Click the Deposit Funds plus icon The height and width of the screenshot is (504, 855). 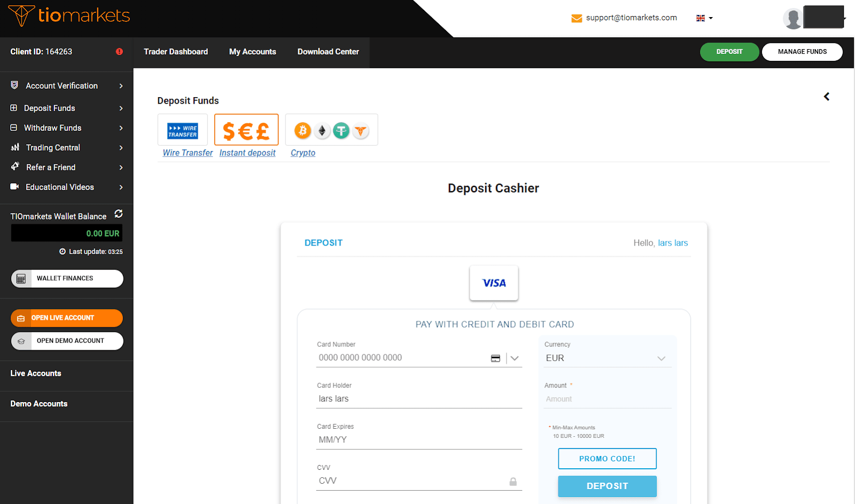click(14, 108)
